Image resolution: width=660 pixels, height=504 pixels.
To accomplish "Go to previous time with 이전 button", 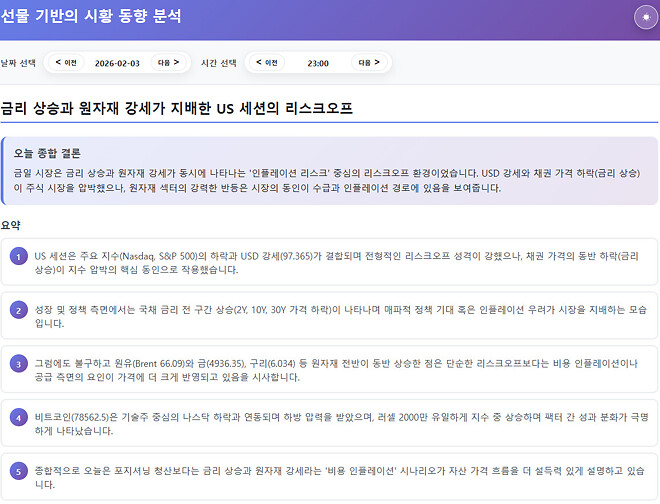I will pos(267,63).
